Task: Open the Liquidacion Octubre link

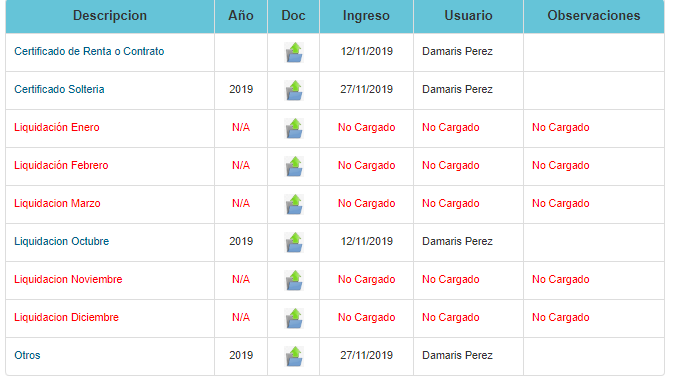Action: [x=61, y=241]
